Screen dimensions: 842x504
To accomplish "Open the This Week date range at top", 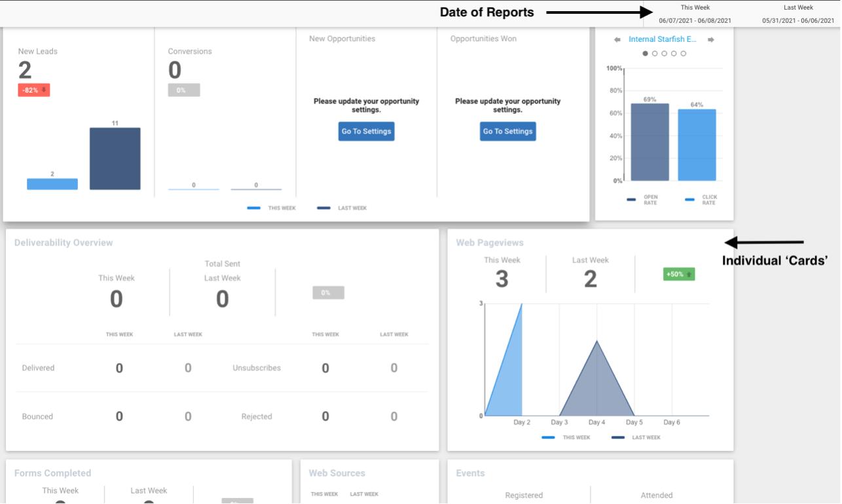I will click(x=695, y=14).
